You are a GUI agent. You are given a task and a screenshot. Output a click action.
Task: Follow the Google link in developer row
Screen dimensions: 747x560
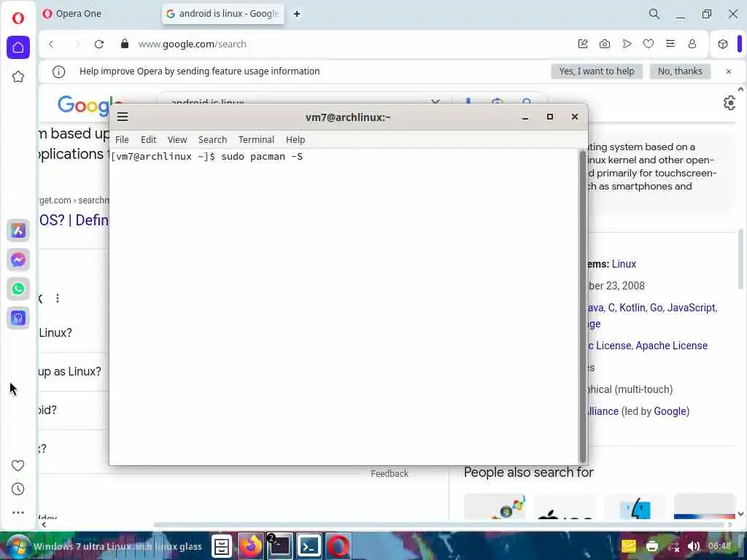pos(670,411)
